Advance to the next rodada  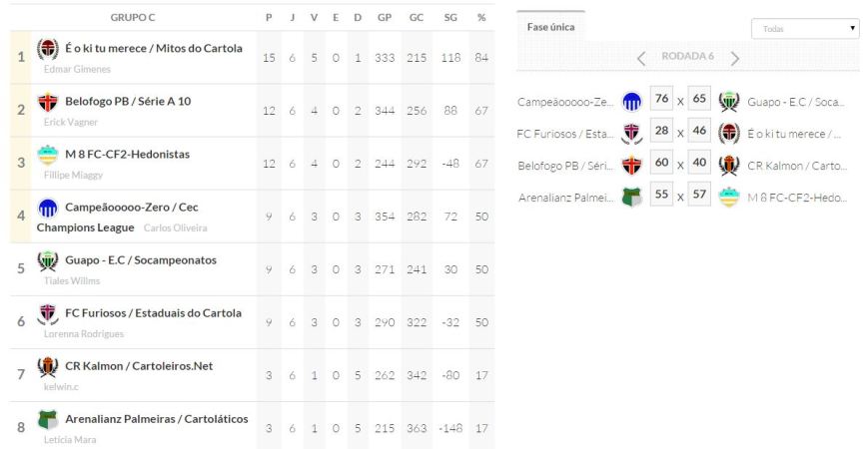(735, 57)
